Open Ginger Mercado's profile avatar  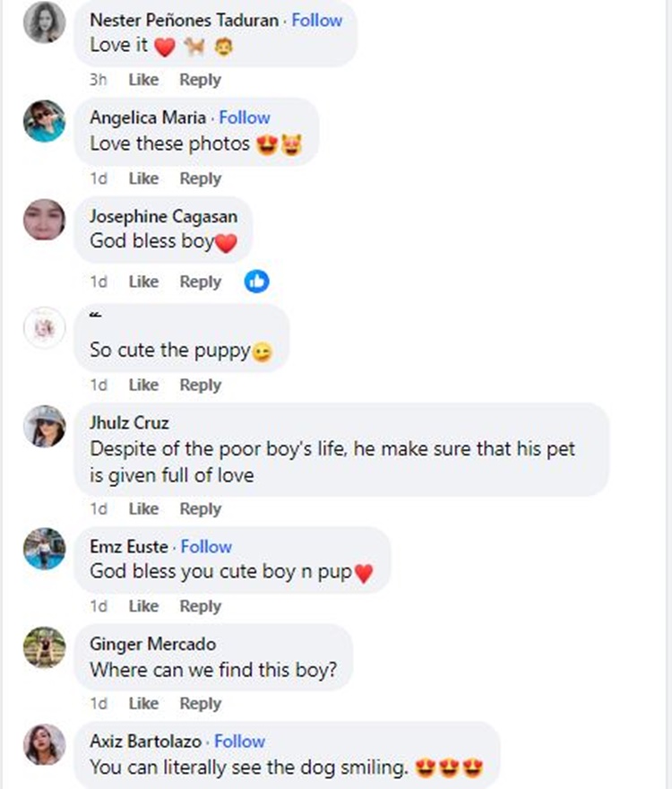(x=44, y=647)
